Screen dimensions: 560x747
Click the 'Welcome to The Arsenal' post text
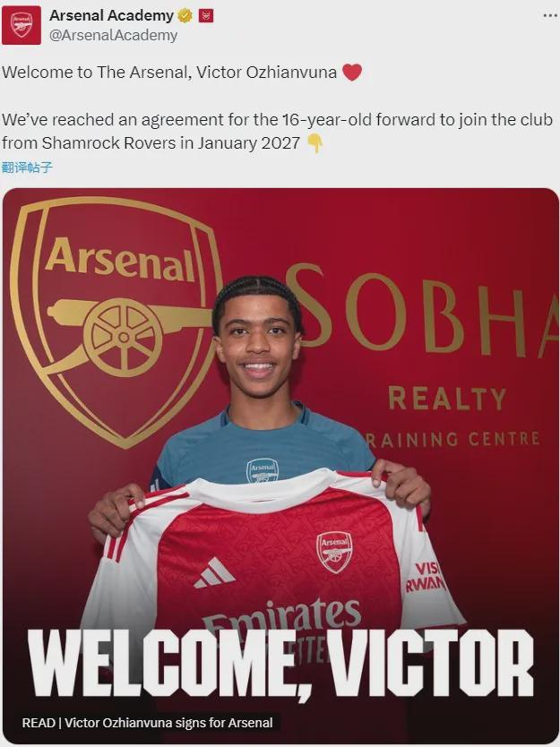pyautogui.click(x=169, y=73)
